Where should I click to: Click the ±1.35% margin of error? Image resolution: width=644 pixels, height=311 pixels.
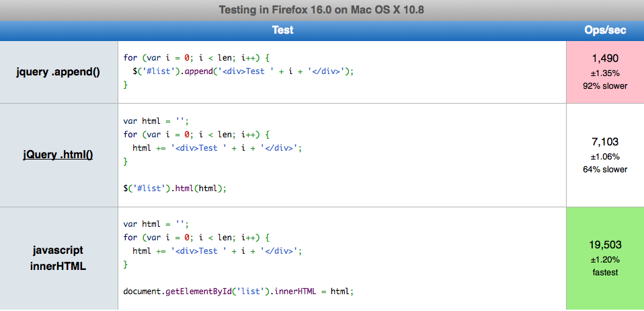[x=605, y=73]
